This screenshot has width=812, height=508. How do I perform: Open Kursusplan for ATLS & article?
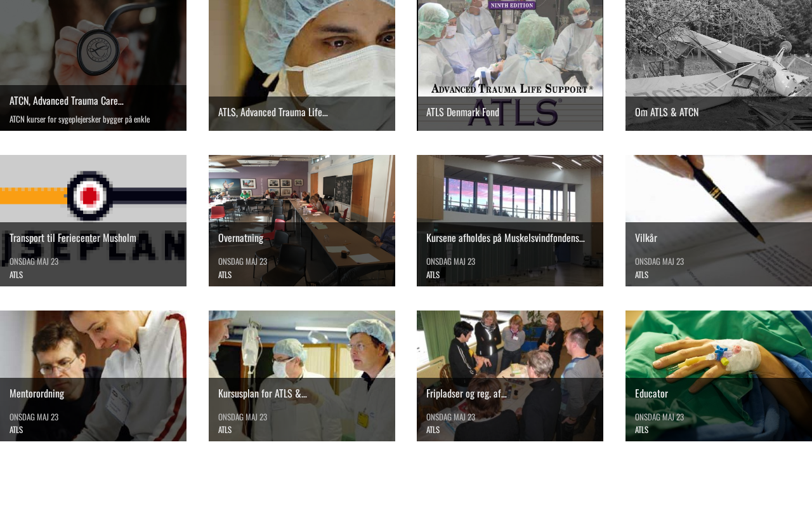[263, 393]
